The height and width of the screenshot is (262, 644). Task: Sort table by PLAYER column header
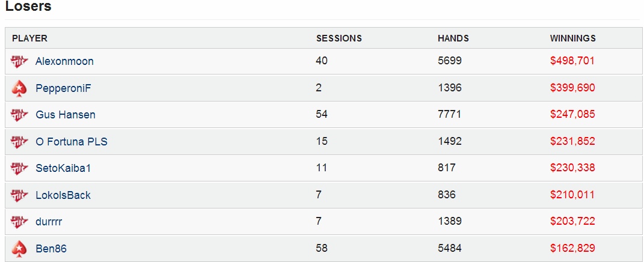29,38
